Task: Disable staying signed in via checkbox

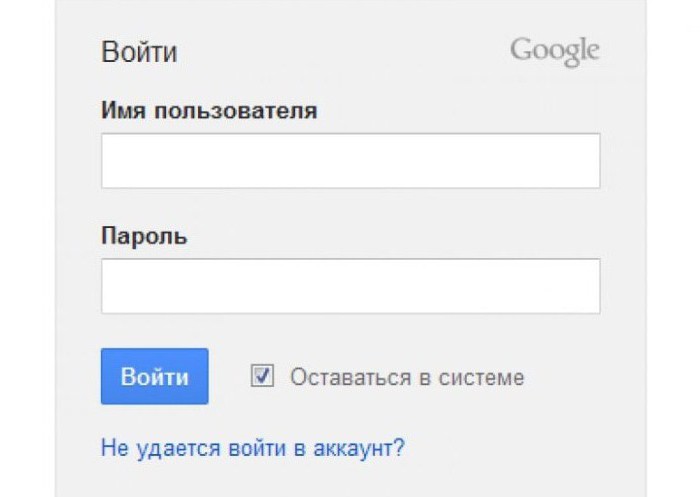Action: coord(262,376)
